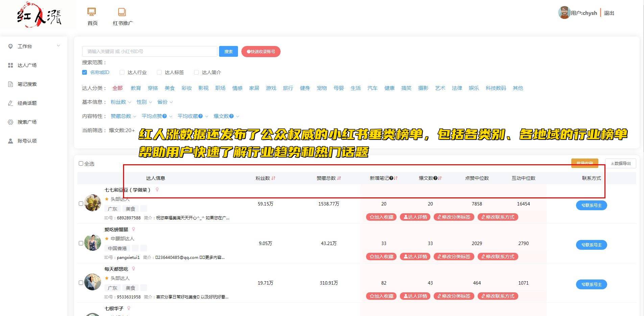The height and width of the screenshot is (316, 644).
Task: Click the blue 搜索 button
Action: [x=229, y=51]
